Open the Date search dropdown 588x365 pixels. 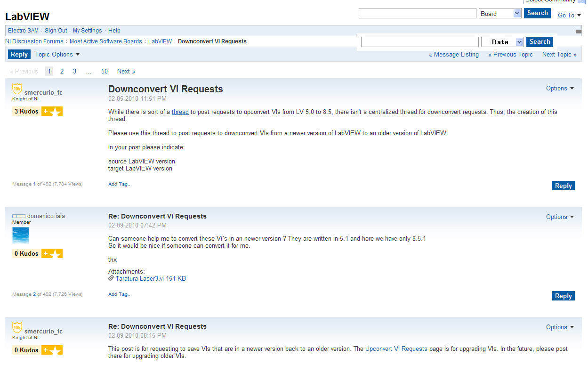click(502, 42)
